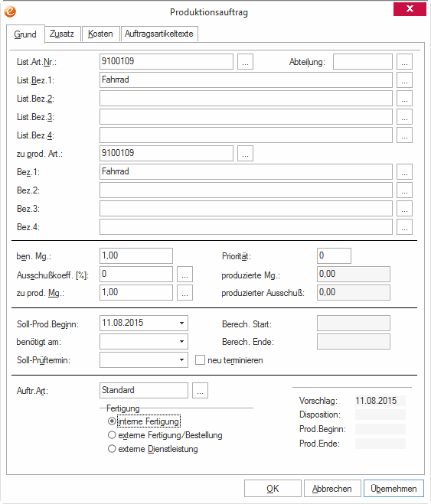Click the ellipsis button for List.Bez.2
The height and width of the screenshot is (504, 431).
[x=404, y=99]
